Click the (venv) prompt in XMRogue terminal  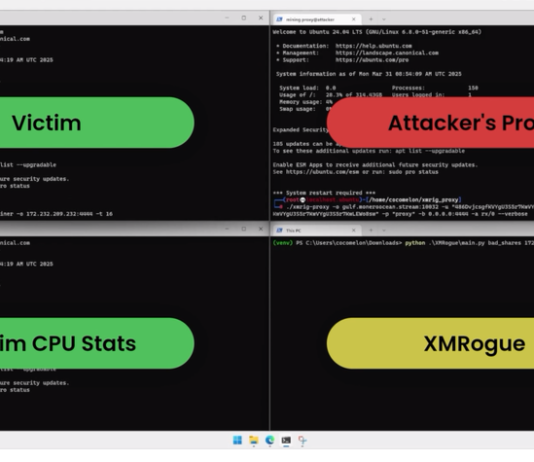(x=283, y=243)
